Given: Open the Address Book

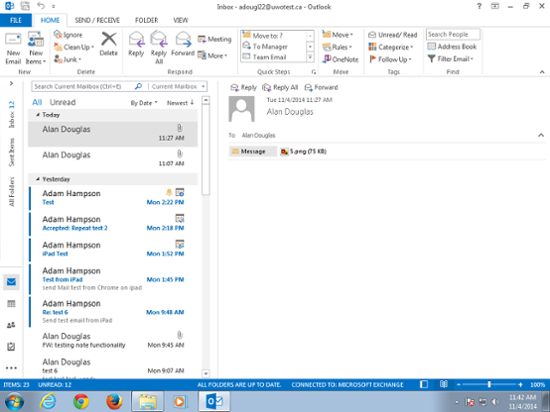Looking at the screenshot, I should [452, 47].
